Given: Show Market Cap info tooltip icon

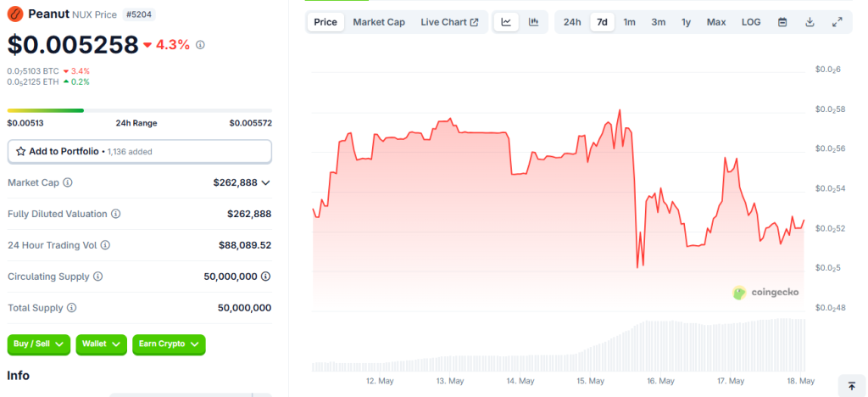Looking at the screenshot, I should coord(68,182).
